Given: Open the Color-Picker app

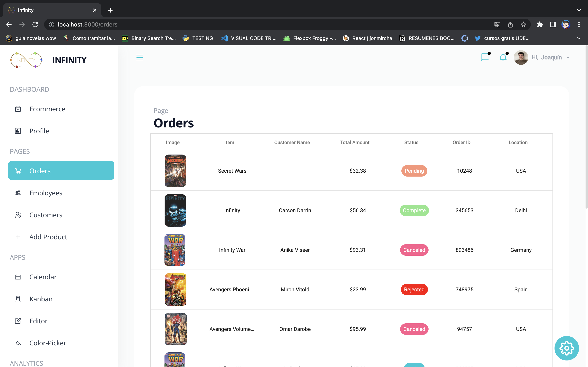Looking at the screenshot, I should 48,343.
